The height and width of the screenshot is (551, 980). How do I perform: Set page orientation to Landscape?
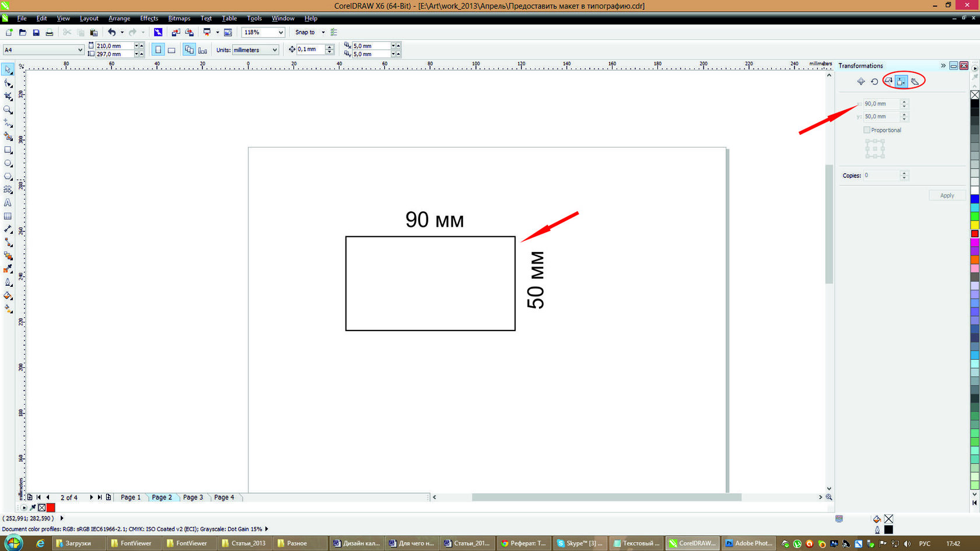click(x=171, y=50)
